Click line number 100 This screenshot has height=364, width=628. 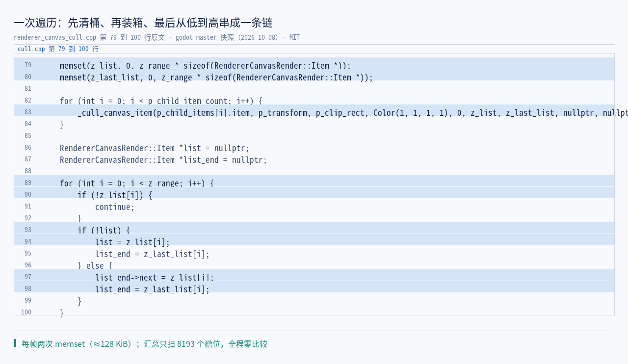coord(26,312)
